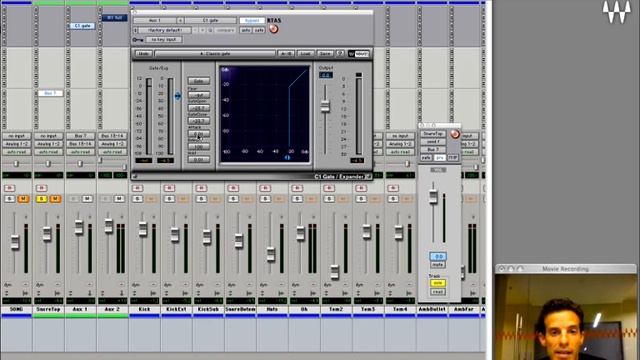Screen dimensions: 640x360
Task: Click the Bus 7 send slot on SnareTop
Action: (50, 93)
